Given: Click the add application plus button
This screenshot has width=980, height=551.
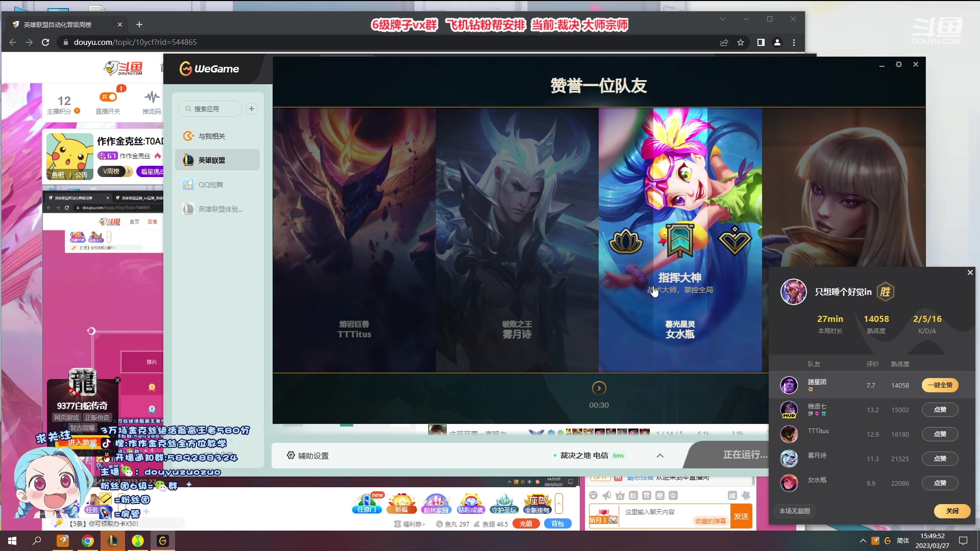Looking at the screenshot, I should coord(252,109).
